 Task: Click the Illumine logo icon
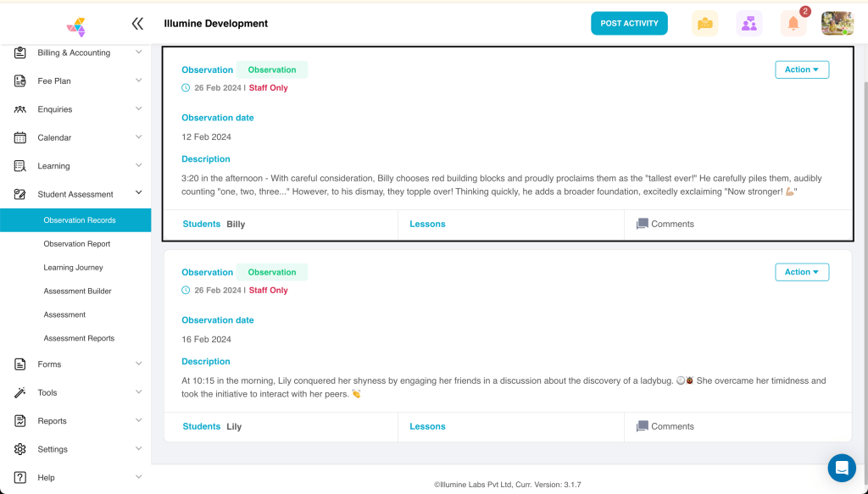tap(75, 27)
